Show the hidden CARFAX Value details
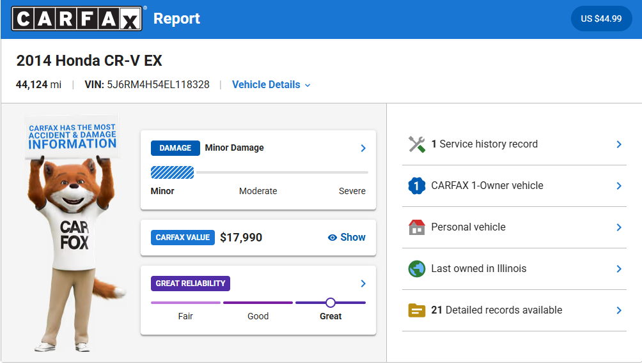Screen dimensions: 642x364 click(x=352, y=238)
